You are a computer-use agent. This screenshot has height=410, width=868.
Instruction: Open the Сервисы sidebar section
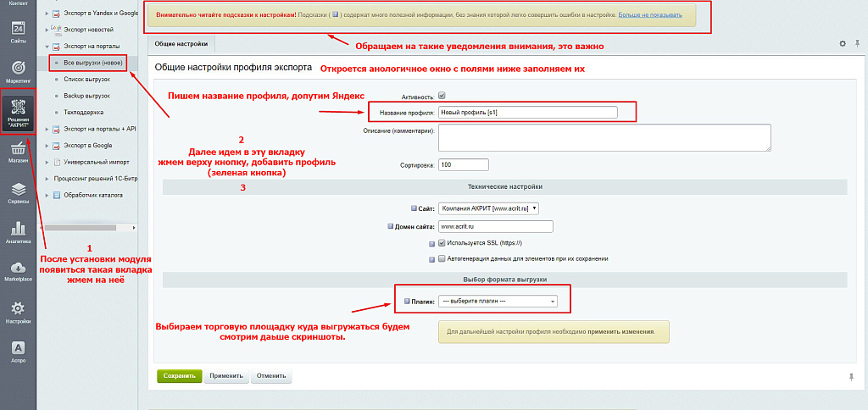point(18,192)
